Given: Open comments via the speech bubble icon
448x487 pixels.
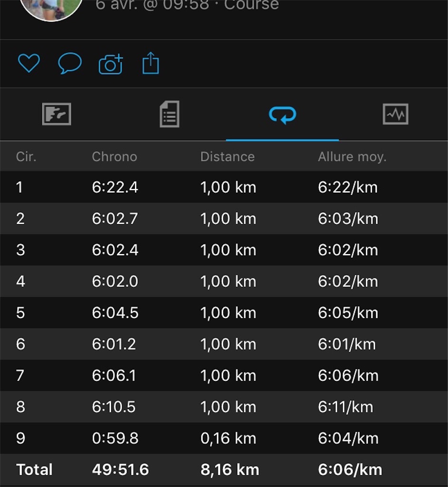Looking at the screenshot, I should (70, 63).
